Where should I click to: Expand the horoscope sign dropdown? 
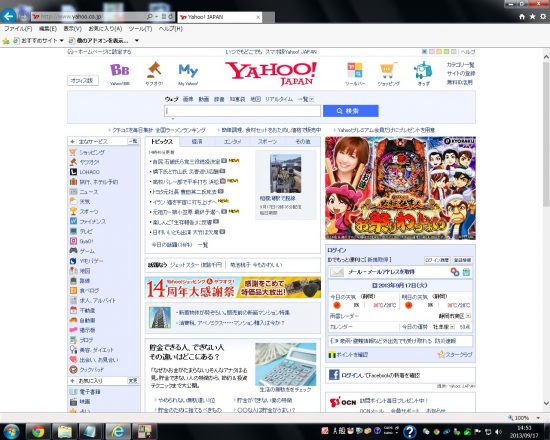click(452, 327)
